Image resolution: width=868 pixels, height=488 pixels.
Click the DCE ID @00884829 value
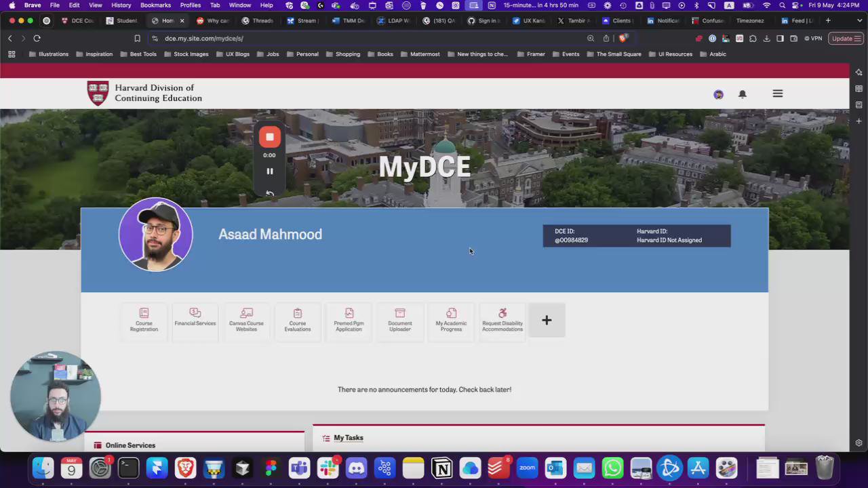click(x=572, y=240)
